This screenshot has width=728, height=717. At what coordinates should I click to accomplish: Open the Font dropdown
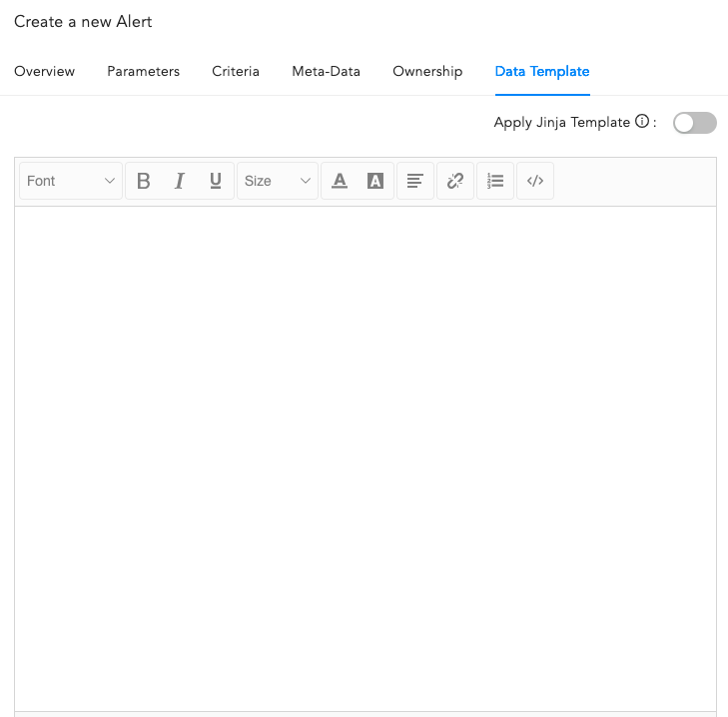(x=71, y=181)
